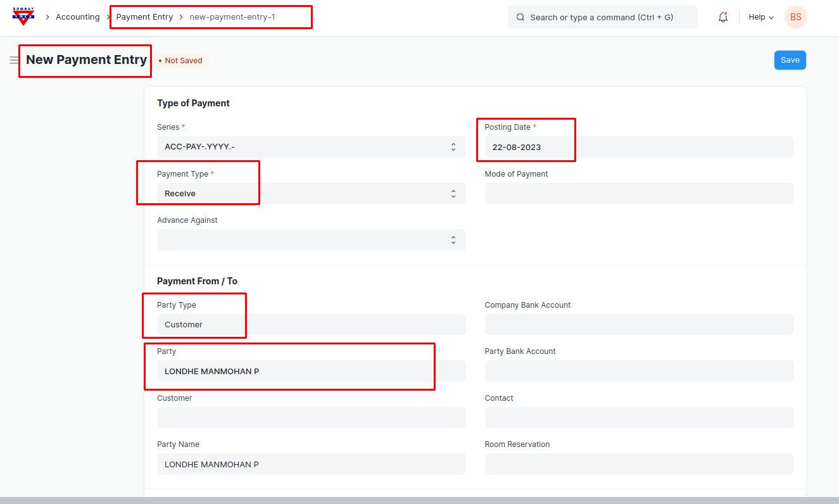Click the Party field with LONDHE MANMOHAN P
The image size is (839, 504).
pyautogui.click(x=310, y=371)
